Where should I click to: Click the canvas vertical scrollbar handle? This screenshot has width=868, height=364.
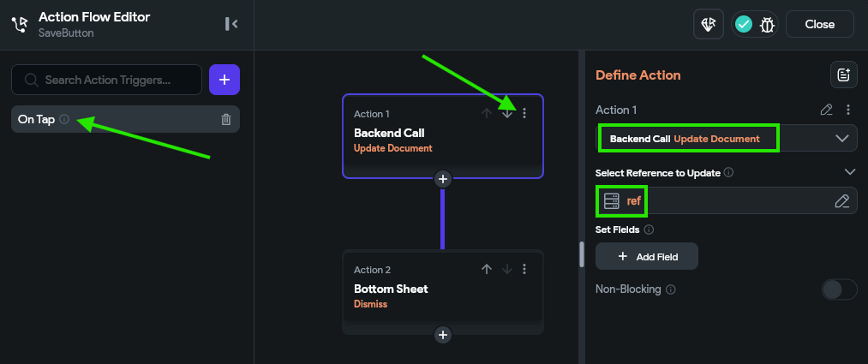[582, 254]
